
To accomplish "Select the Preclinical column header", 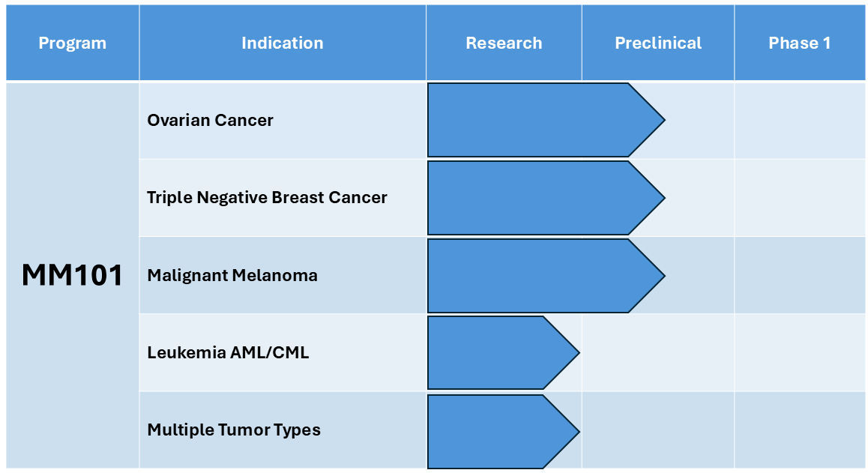I will pos(658,43).
